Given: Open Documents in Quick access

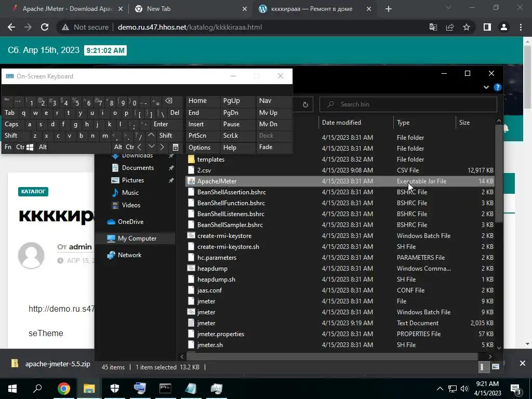Looking at the screenshot, I should click(x=138, y=168).
